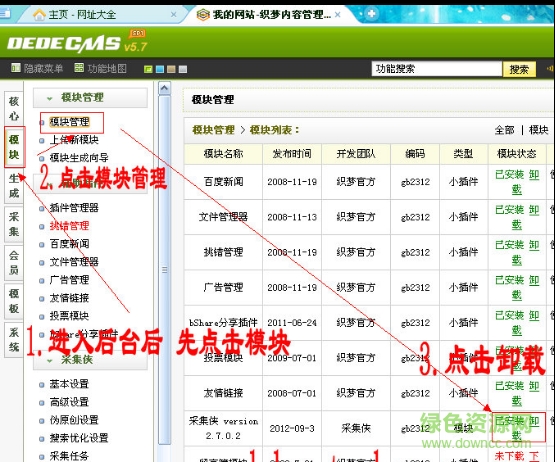
Task: Open the 模板 sidebar tab
Action: click(14, 301)
